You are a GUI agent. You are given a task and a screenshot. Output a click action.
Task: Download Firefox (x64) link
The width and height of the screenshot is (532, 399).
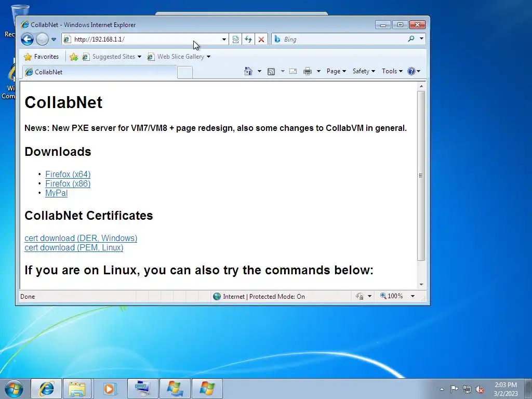[68, 174]
